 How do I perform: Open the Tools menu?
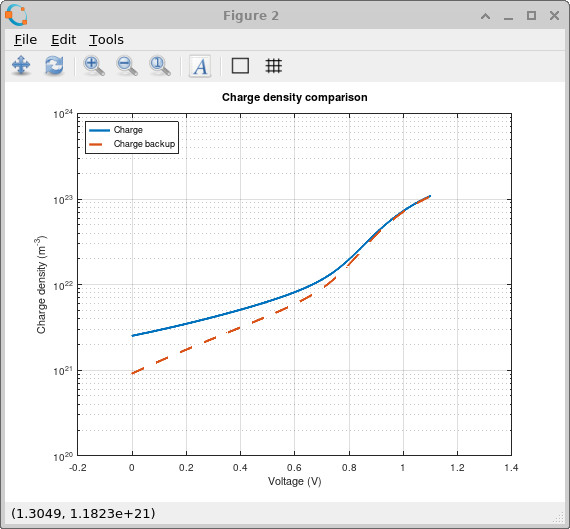tap(107, 40)
